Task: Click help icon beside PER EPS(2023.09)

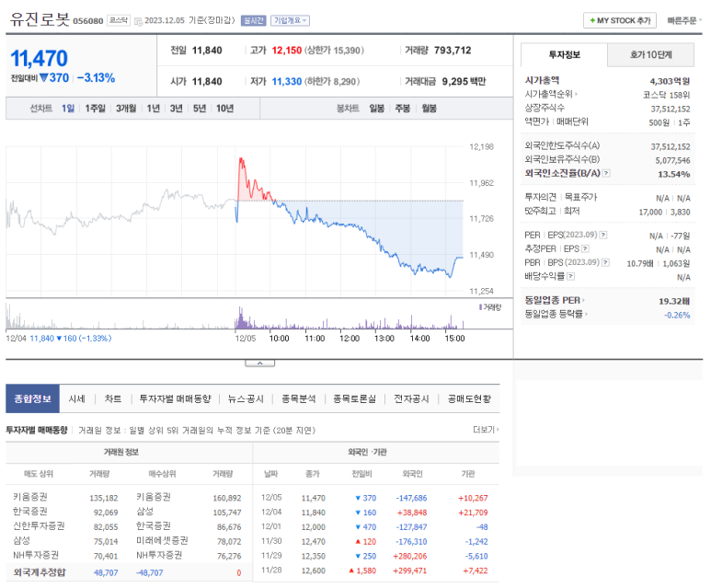Action: point(603,235)
